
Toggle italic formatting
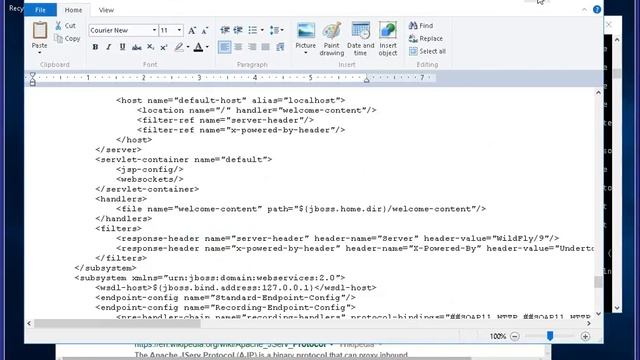pos(109,47)
